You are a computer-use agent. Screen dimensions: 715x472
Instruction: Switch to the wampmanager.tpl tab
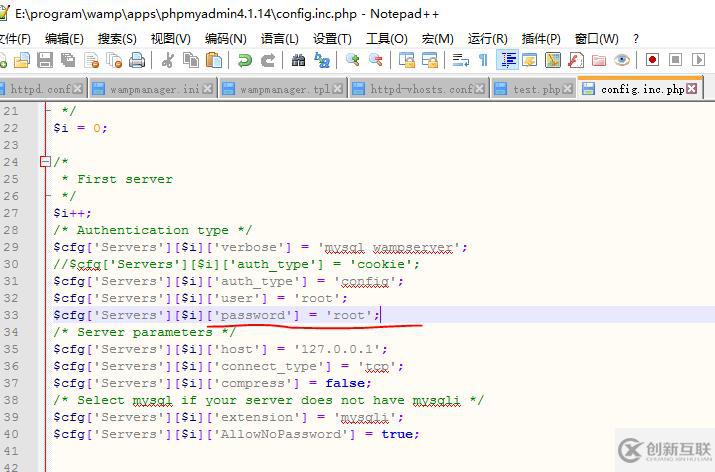click(x=283, y=89)
